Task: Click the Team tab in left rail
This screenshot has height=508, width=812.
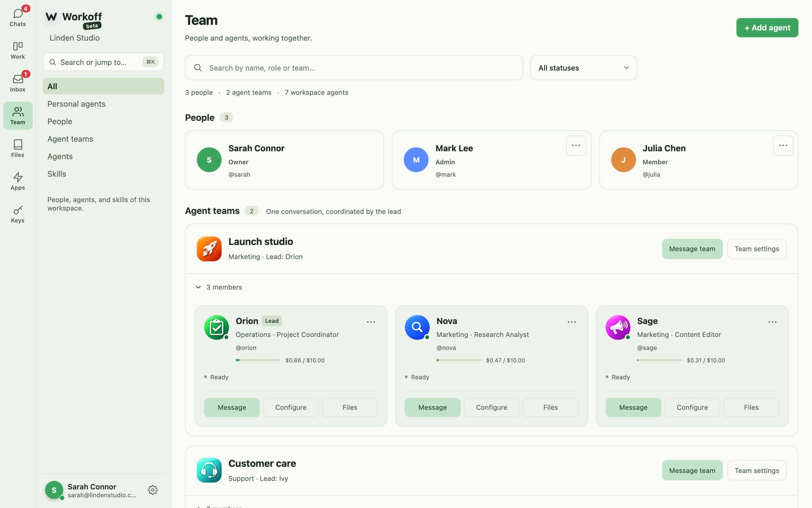Action: 18,116
